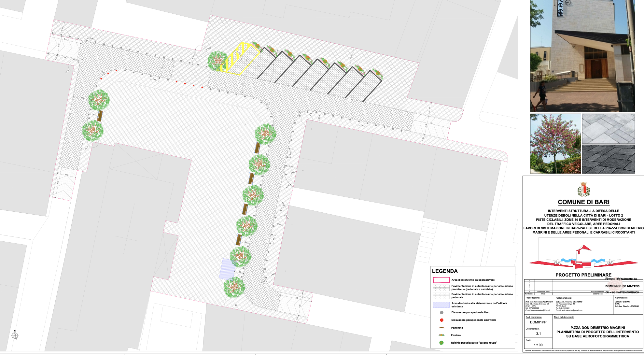Click the dark gray paving stone photo
This screenshot has width=644, height=355.
[608, 159]
